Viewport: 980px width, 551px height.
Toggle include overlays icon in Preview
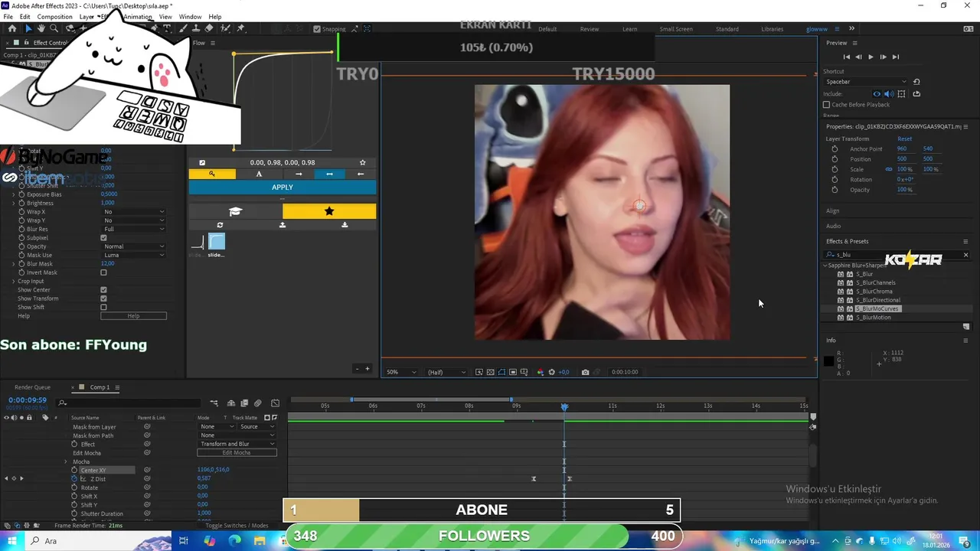(901, 94)
